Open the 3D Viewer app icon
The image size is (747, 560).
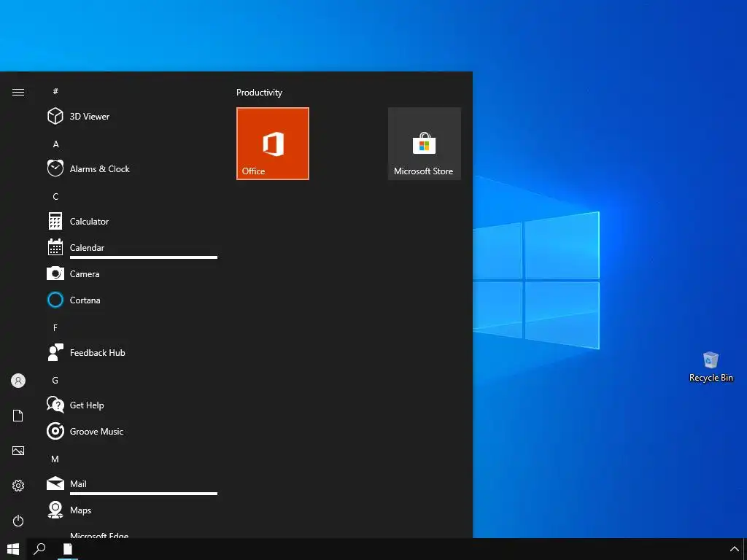tap(55, 116)
